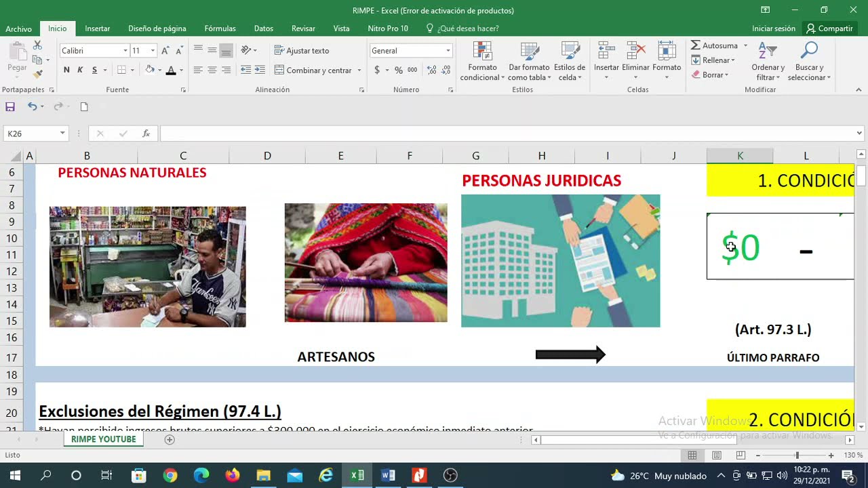Decrease font size with small A icon
Viewport: 868px width, 488px height.
[179, 51]
